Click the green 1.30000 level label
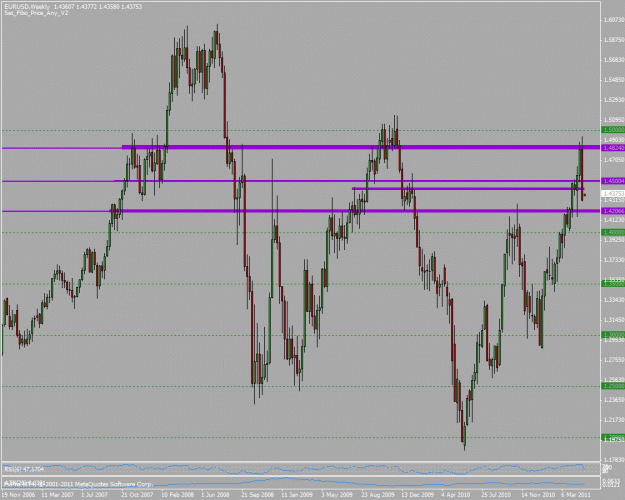 point(613,335)
